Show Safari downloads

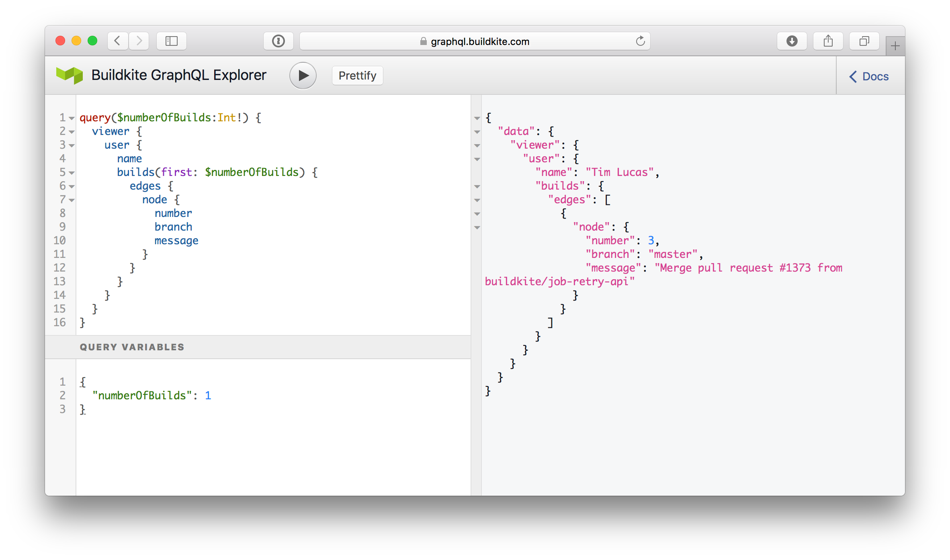792,41
